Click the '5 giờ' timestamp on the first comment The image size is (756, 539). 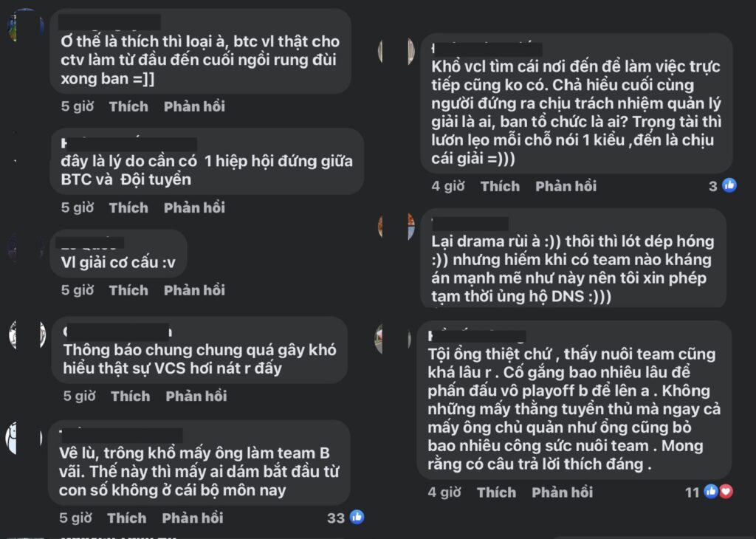click(x=78, y=106)
